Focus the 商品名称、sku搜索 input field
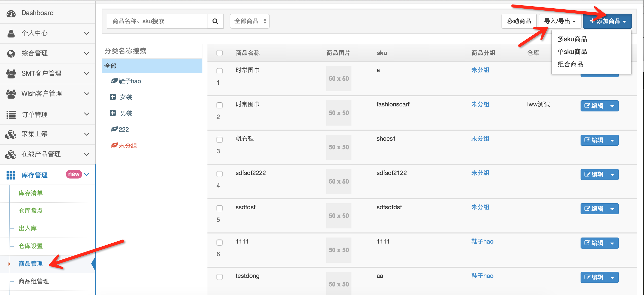 (157, 21)
